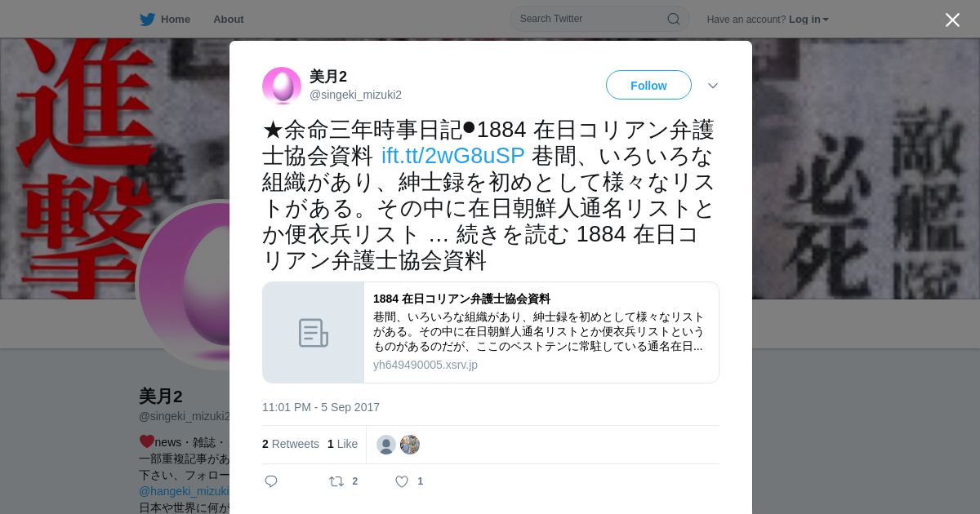
Task: Close the tweet overlay with X
Action: pos(952,20)
